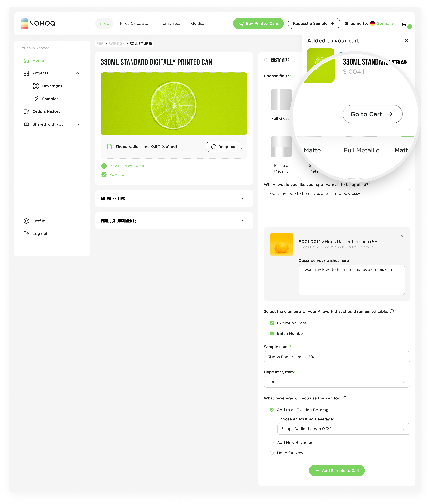Select the Add New Beverage radio option

272,442
